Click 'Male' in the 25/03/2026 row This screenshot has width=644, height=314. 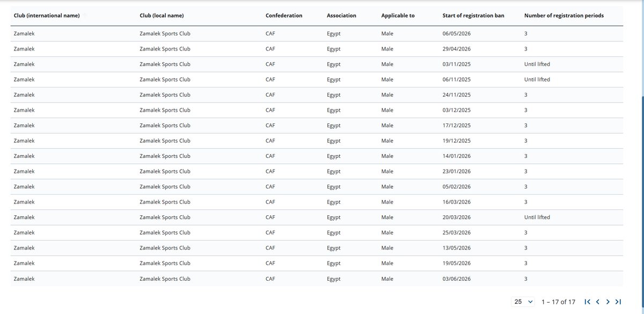(387, 232)
